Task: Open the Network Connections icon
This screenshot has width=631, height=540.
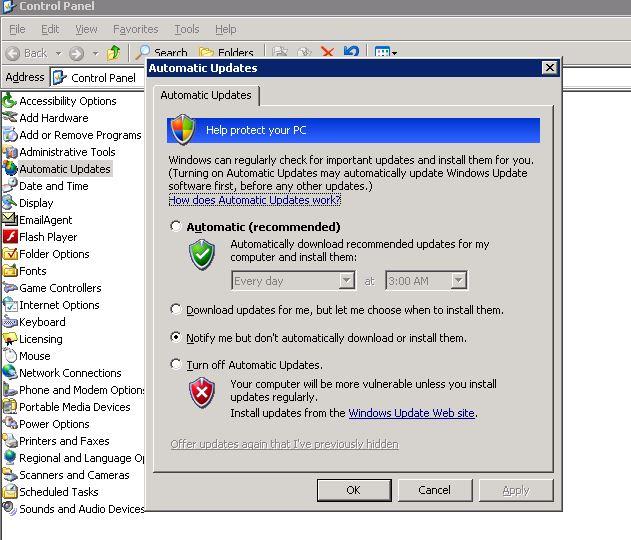Action: point(9,373)
